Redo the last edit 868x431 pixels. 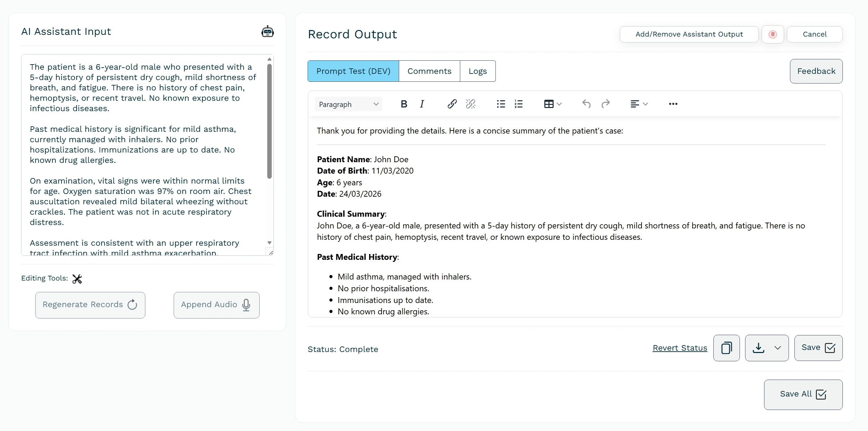pos(606,104)
